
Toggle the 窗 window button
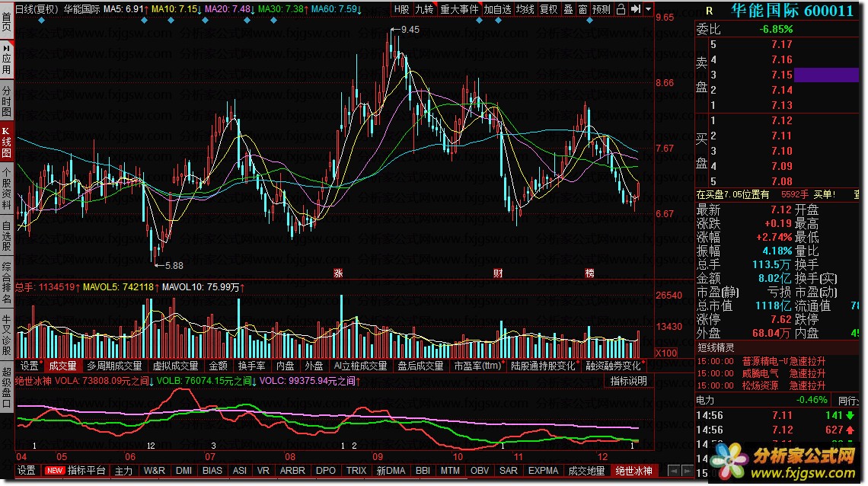pos(582,9)
